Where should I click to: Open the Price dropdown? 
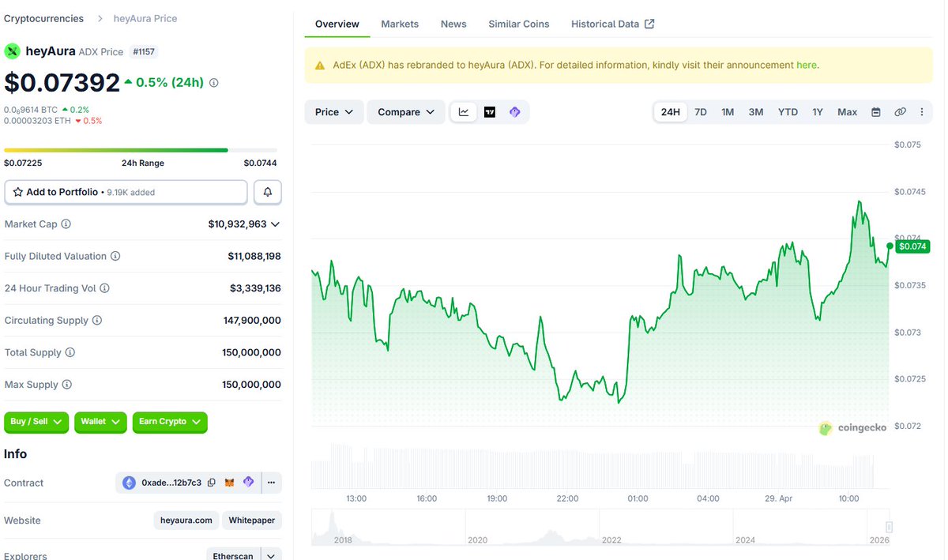point(334,112)
